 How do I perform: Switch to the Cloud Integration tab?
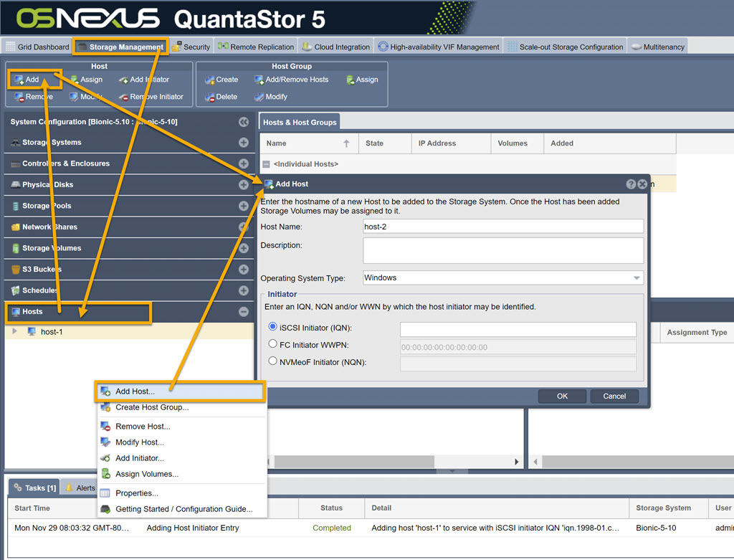(x=336, y=47)
